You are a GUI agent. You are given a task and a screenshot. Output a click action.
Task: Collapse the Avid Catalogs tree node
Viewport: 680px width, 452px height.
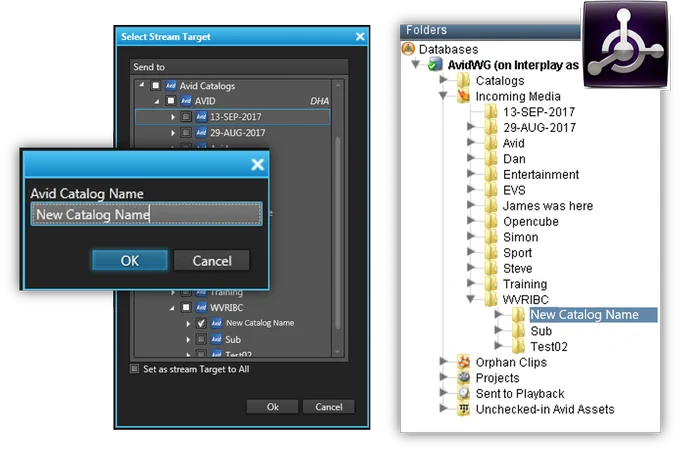[141, 85]
